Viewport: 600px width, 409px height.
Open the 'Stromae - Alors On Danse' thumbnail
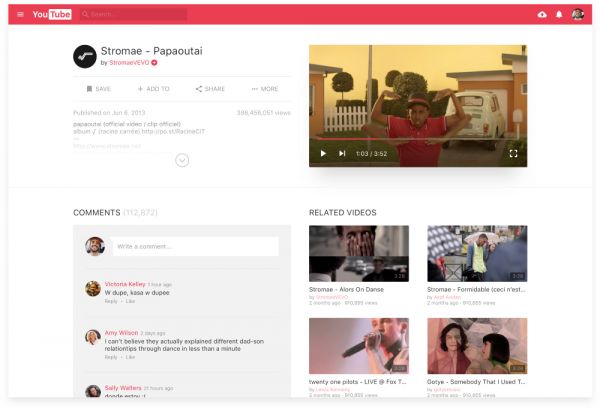coord(359,253)
